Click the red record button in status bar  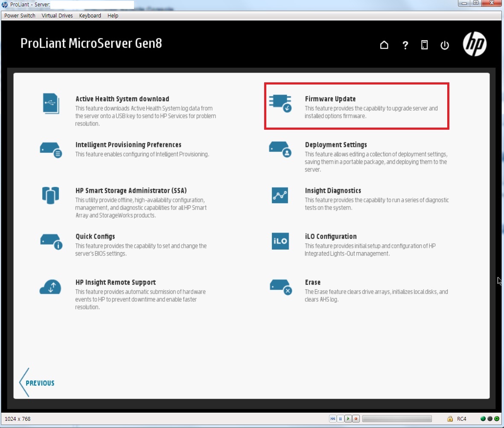coord(356,419)
